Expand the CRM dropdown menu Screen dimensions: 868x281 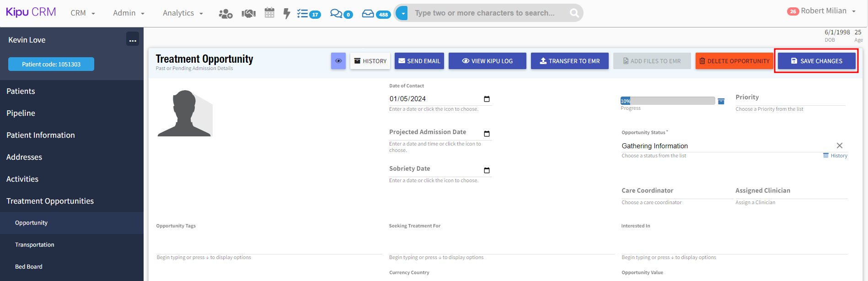(x=83, y=13)
